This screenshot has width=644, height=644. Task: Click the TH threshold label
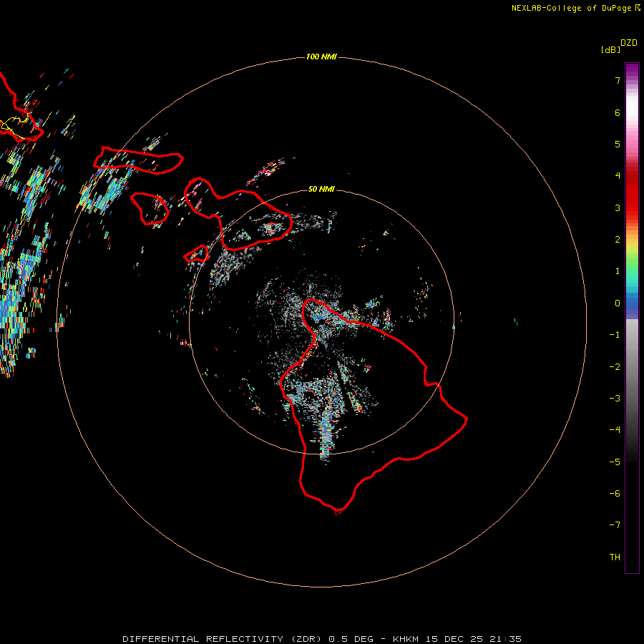(x=615, y=557)
